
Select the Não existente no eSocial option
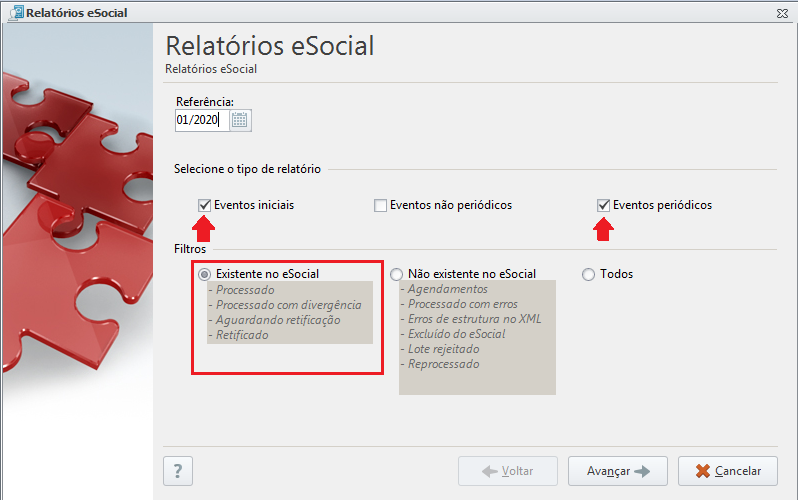(x=396, y=274)
